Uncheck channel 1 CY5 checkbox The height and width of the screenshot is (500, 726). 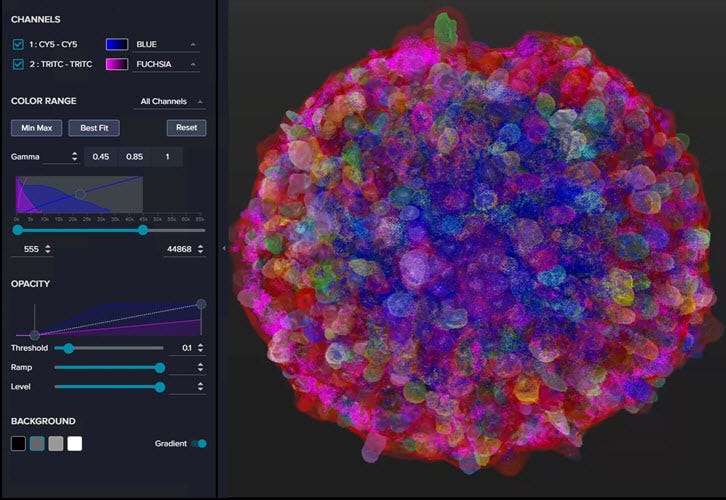tap(18, 45)
